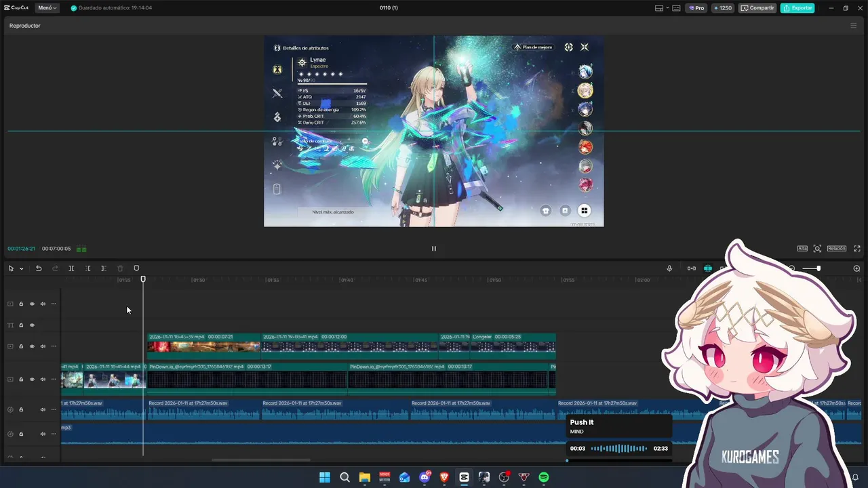Open the 1250 credits button

coord(723,8)
